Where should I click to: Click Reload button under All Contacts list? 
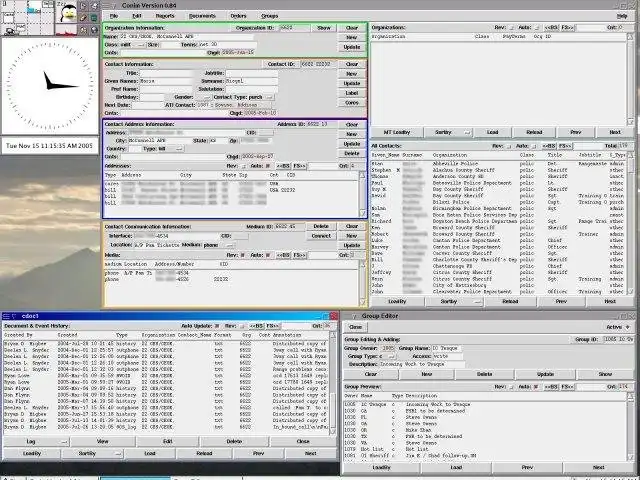tap(510, 301)
